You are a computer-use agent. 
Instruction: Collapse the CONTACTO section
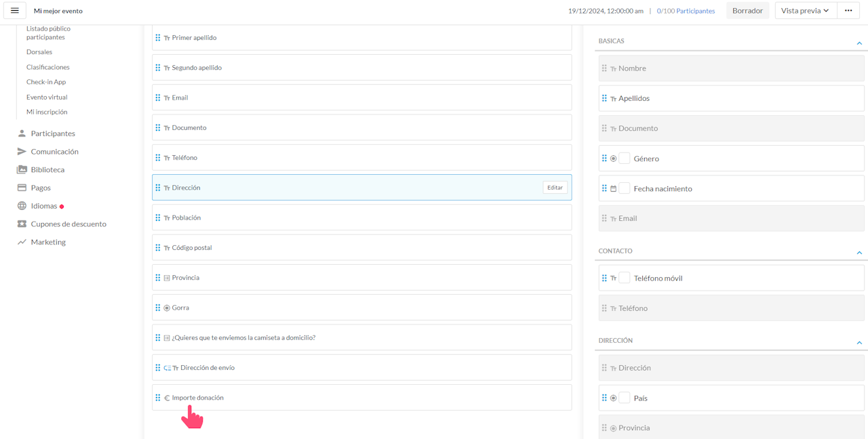pyautogui.click(x=859, y=253)
